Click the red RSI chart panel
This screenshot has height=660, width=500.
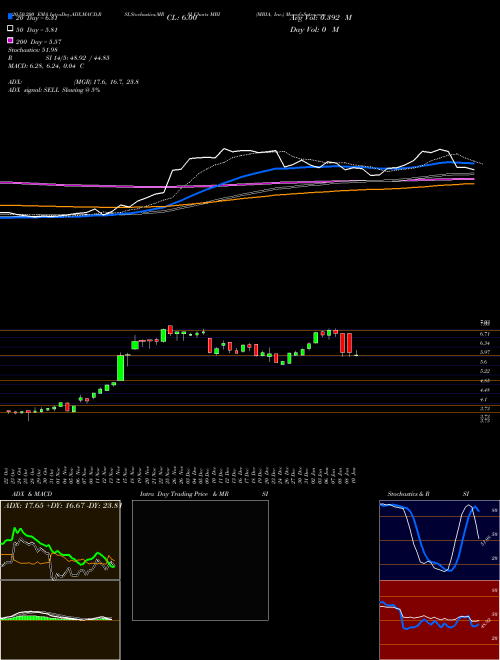[439, 620]
